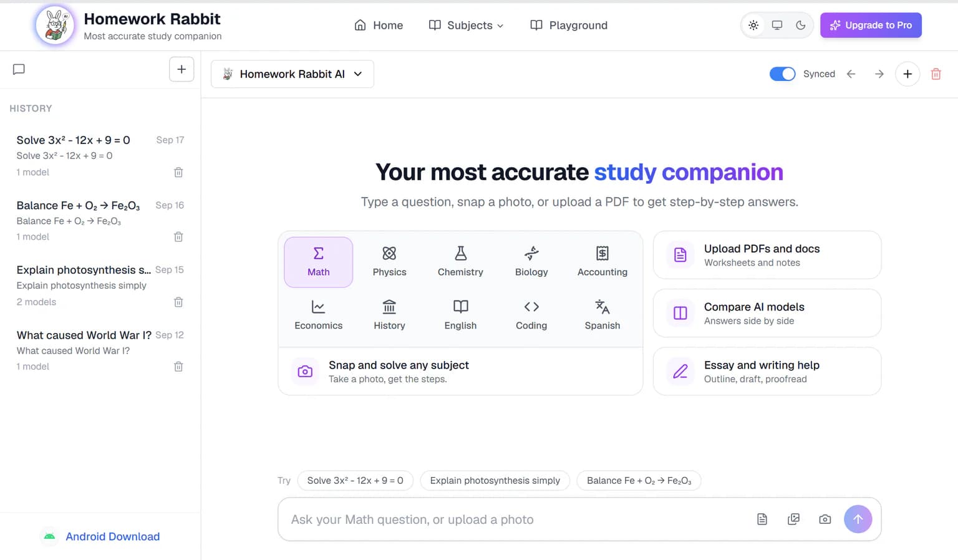
Task: Delete the 'Balance Fe + O₂' history entry
Action: tap(178, 237)
